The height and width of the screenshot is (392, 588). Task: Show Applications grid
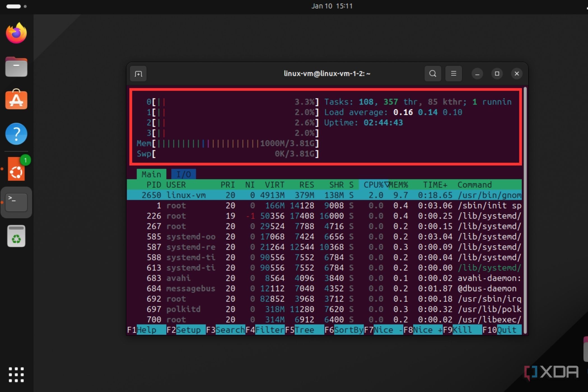[x=16, y=374]
